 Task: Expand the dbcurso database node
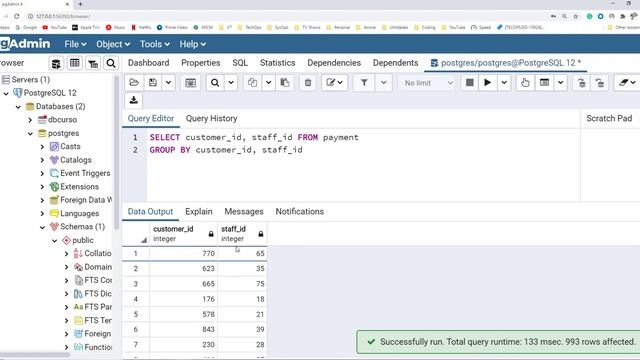pos(30,120)
